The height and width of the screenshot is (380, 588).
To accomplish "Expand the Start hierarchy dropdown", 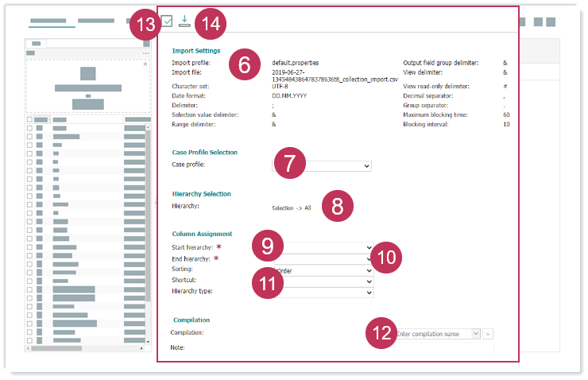I will 322,248.
